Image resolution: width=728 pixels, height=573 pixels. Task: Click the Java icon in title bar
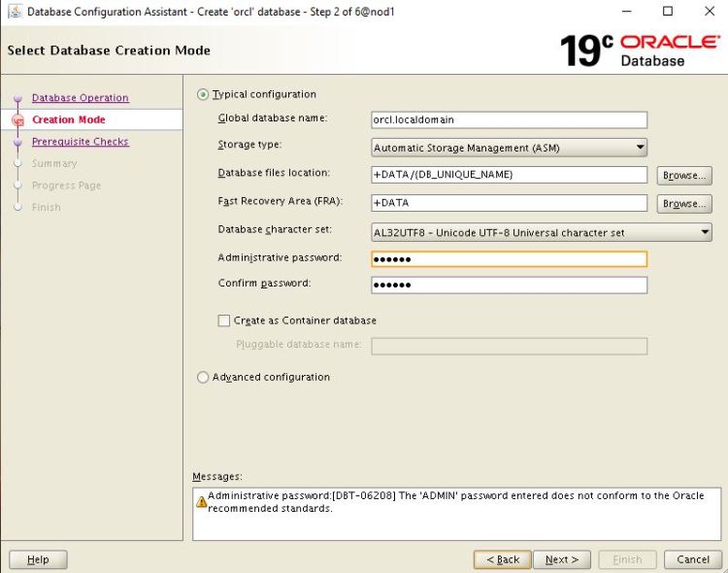pos(13,12)
